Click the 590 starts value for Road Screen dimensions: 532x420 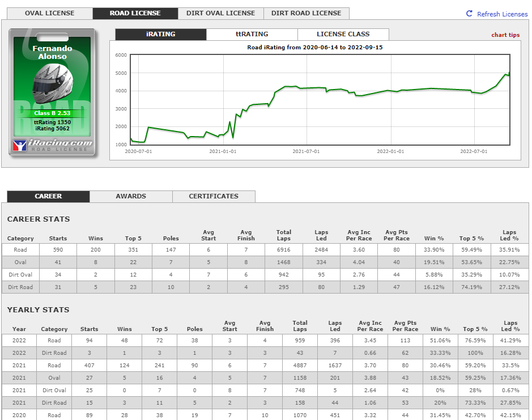click(x=58, y=250)
